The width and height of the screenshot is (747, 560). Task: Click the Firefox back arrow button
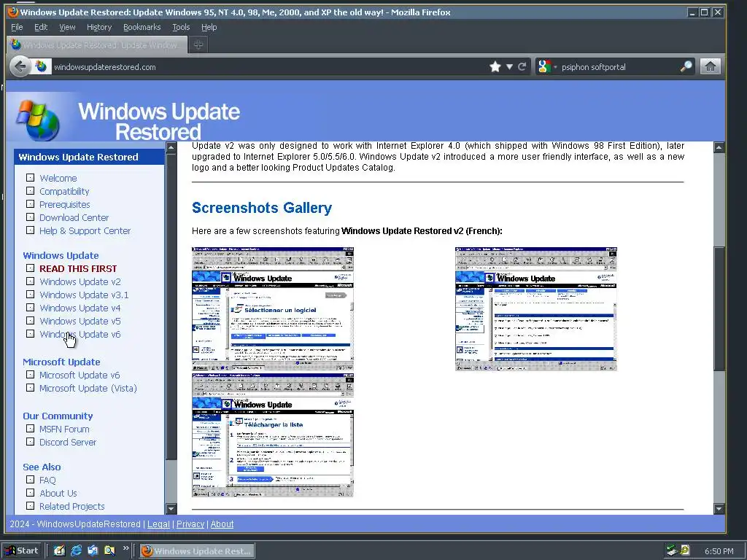coord(20,66)
